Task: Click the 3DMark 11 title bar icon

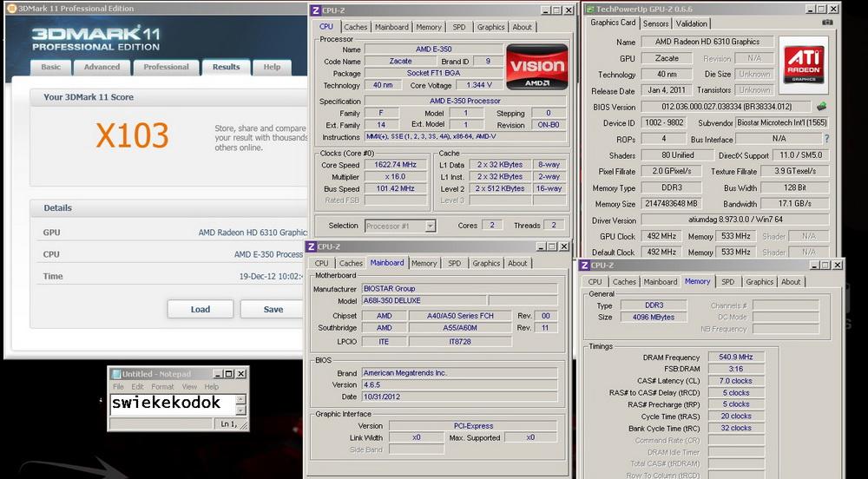Action: click(11, 9)
